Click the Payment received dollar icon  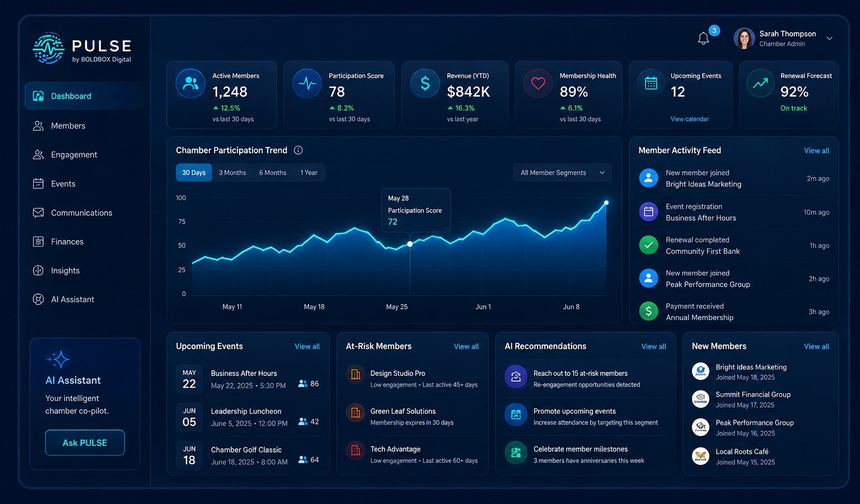648,312
